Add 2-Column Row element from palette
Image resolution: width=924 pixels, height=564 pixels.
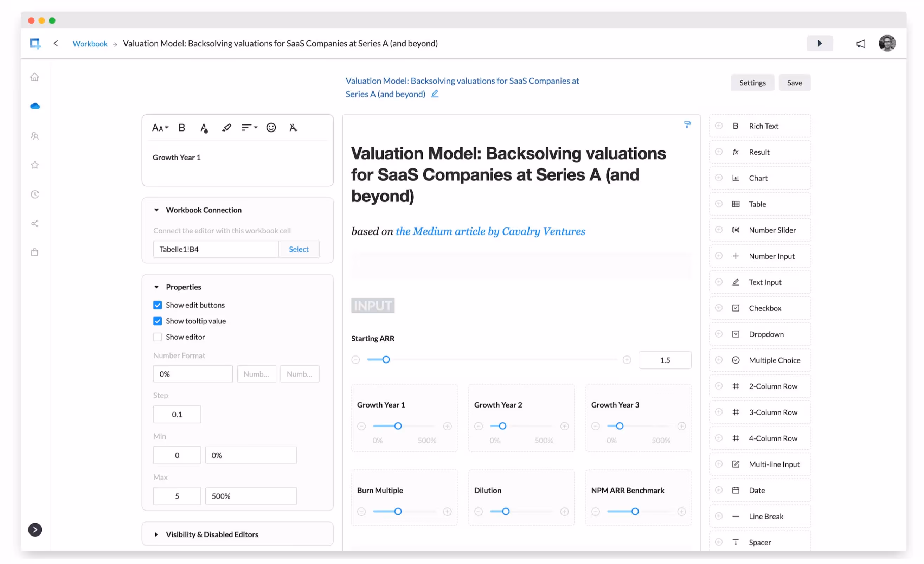pos(761,386)
